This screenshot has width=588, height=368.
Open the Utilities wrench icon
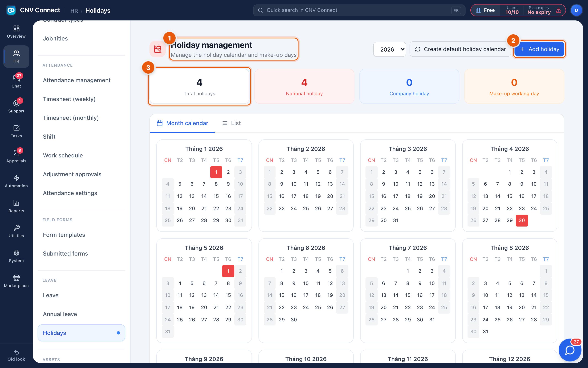point(16,231)
